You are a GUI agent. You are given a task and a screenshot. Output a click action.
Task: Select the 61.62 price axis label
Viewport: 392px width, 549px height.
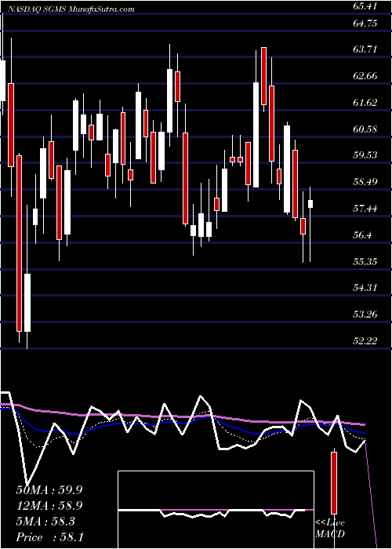point(365,103)
